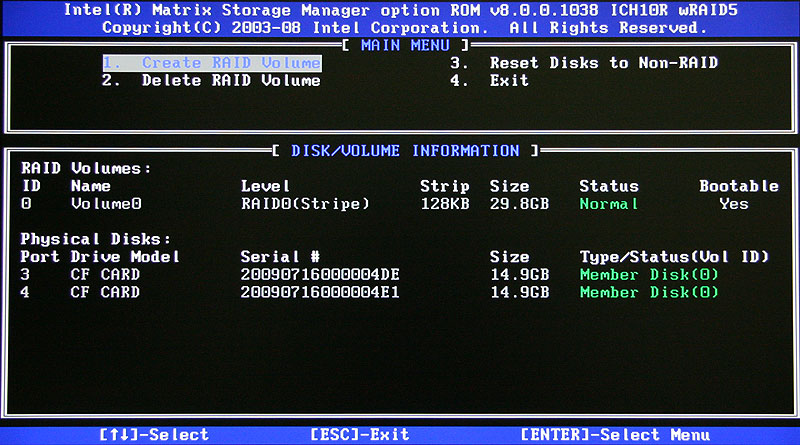Click the Physical Disks label

[x=95, y=239]
